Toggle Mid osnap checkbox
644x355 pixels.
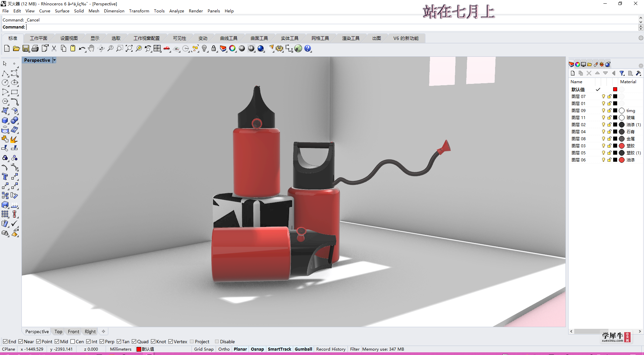tap(57, 342)
